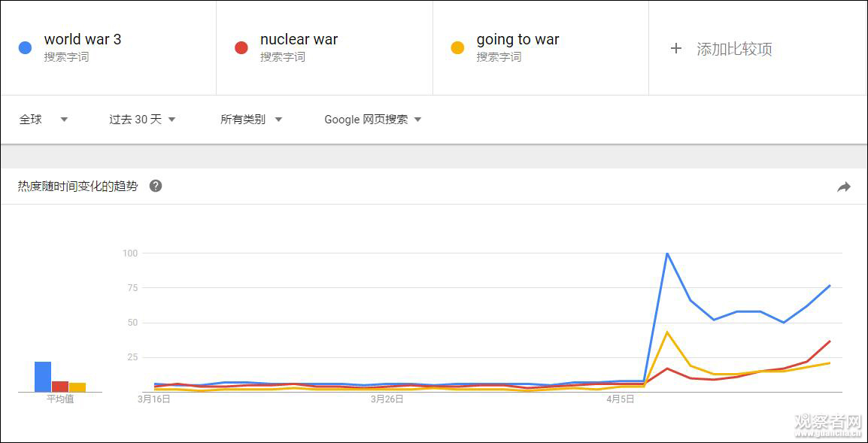Expand the Google 网页搜索 search type dropdown

pyautogui.click(x=372, y=120)
